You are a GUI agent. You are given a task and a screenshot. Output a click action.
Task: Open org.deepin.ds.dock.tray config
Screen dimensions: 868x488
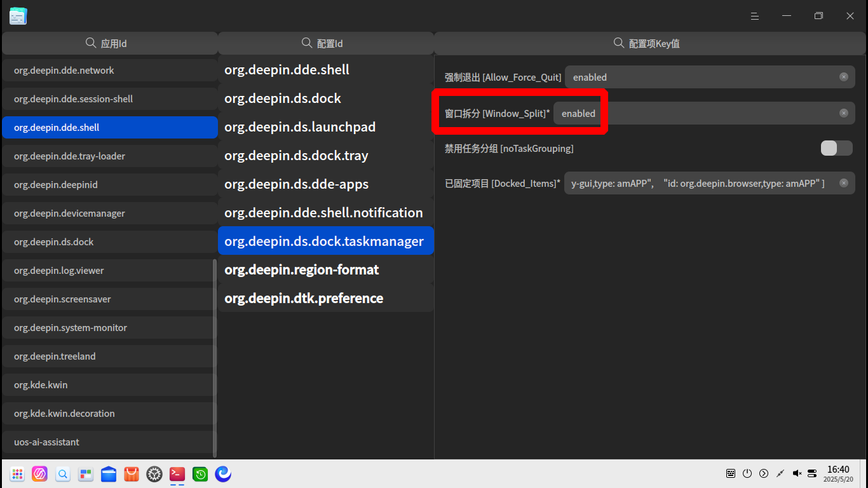[x=325, y=155]
